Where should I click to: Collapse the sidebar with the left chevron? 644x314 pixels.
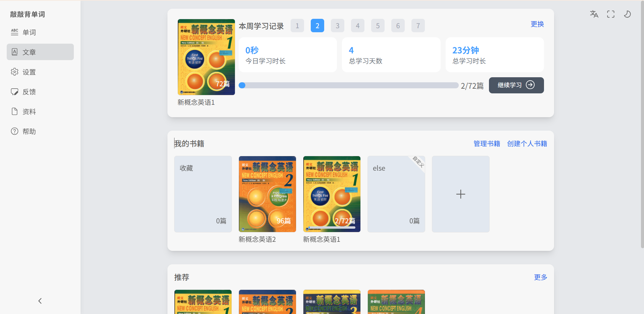[x=40, y=301]
